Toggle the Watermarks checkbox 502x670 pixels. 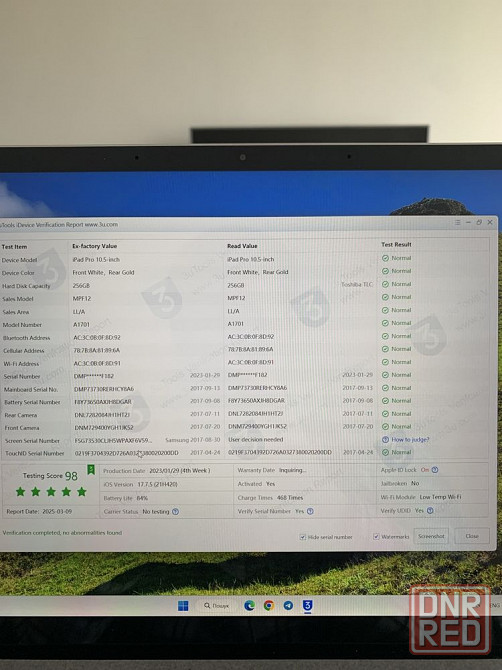(376, 536)
